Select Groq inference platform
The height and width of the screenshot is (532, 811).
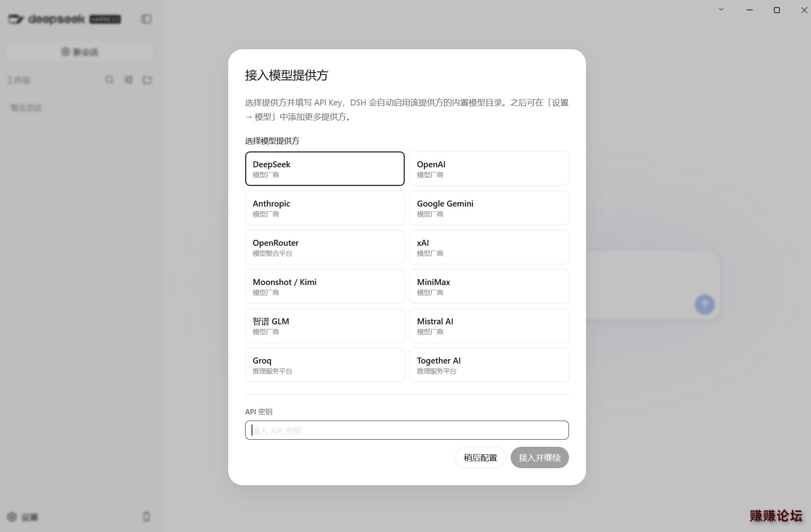325,365
